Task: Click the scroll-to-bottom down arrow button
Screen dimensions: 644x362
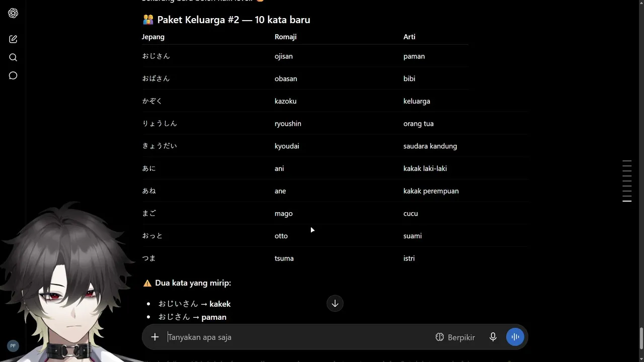Action: tap(335, 304)
